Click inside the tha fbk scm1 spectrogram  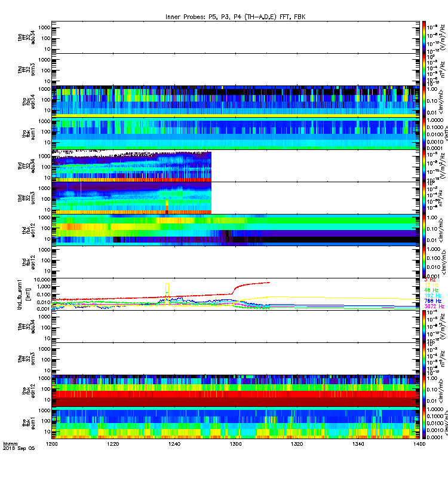235,134
